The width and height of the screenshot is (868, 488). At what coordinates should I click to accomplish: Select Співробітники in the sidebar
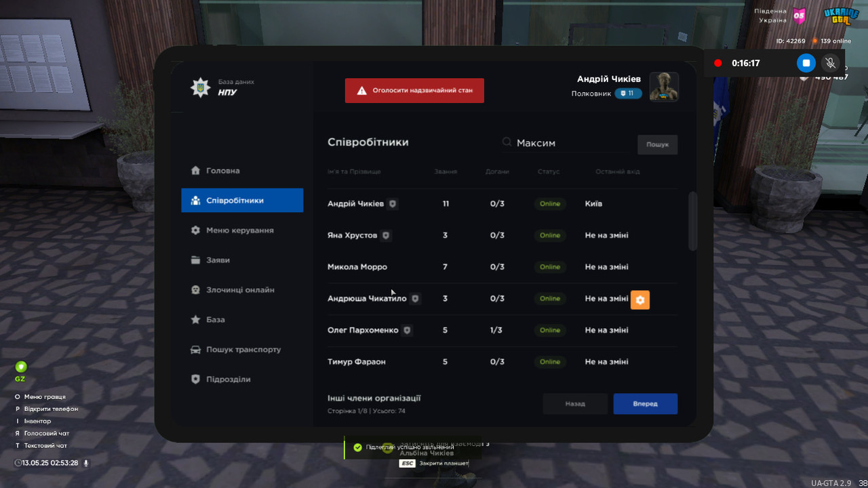coord(242,201)
